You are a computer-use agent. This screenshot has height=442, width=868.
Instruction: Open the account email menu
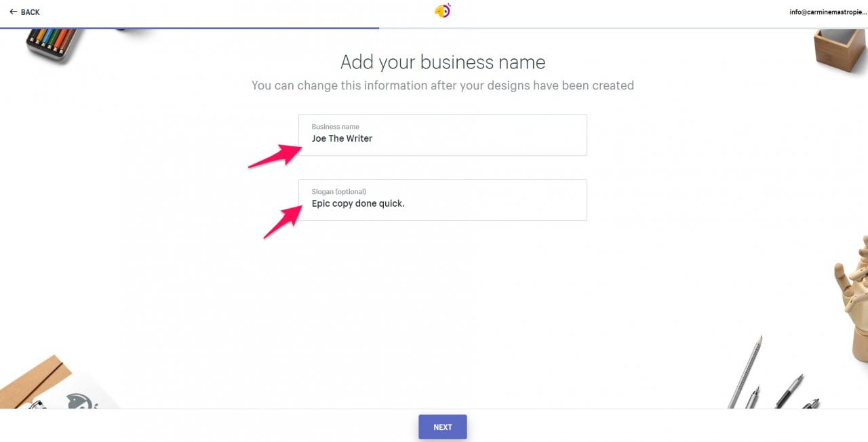(827, 12)
